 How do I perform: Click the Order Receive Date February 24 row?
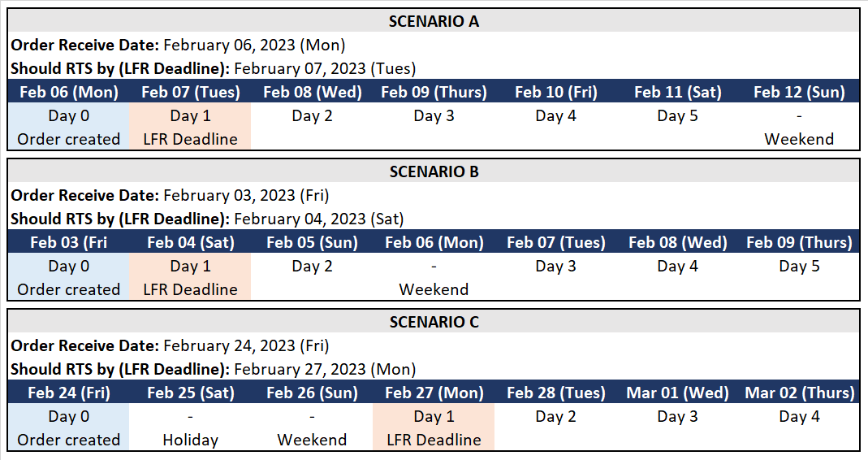434,345
